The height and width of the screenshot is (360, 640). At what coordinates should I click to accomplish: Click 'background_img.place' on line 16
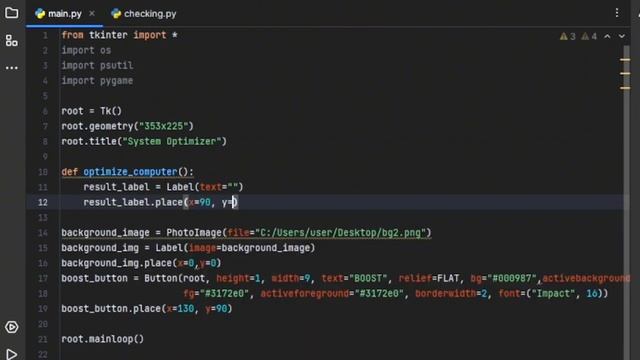(x=116, y=263)
